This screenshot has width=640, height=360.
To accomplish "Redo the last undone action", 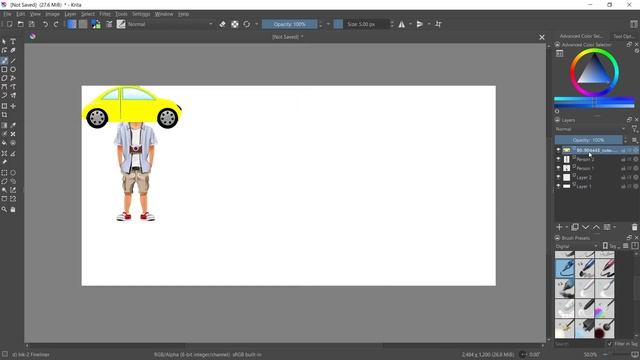I will tap(56, 24).
